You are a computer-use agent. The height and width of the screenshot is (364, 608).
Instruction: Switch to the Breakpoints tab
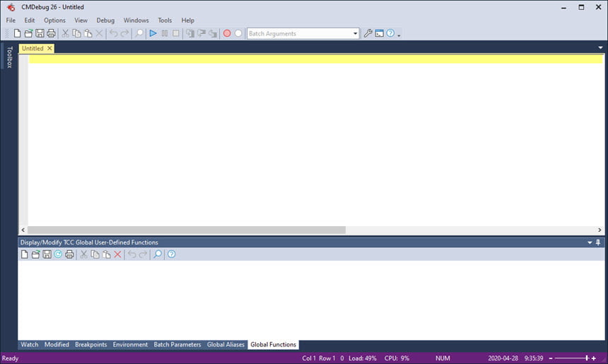[x=90, y=345]
